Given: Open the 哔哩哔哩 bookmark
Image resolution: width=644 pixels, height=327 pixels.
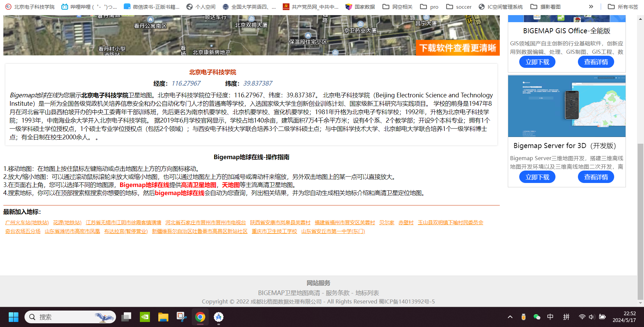Looking at the screenshot, I should 89,7.
